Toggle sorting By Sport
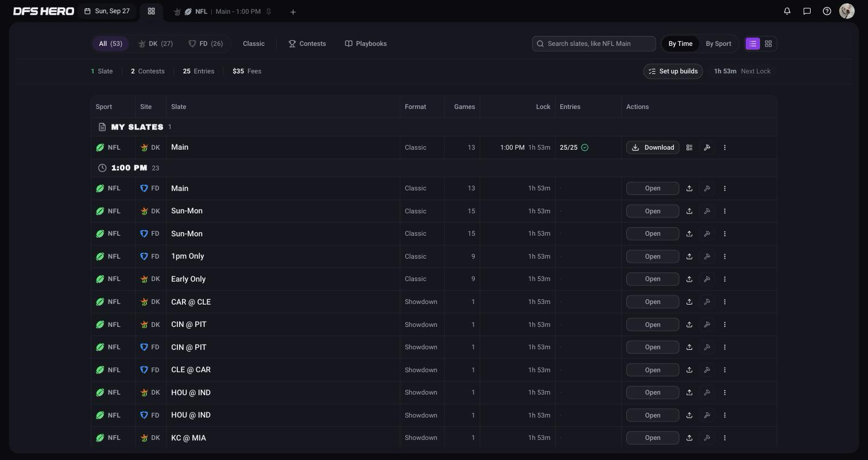 coord(718,44)
